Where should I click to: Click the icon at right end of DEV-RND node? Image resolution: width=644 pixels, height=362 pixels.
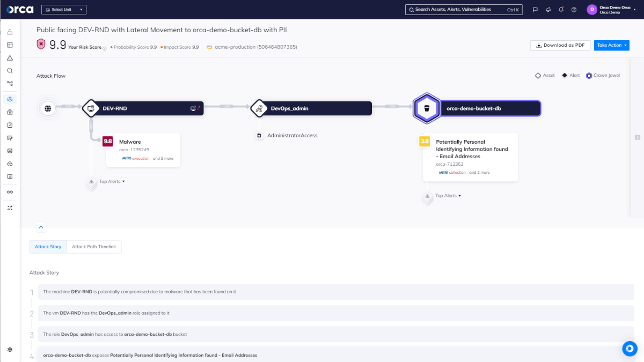click(195, 108)
